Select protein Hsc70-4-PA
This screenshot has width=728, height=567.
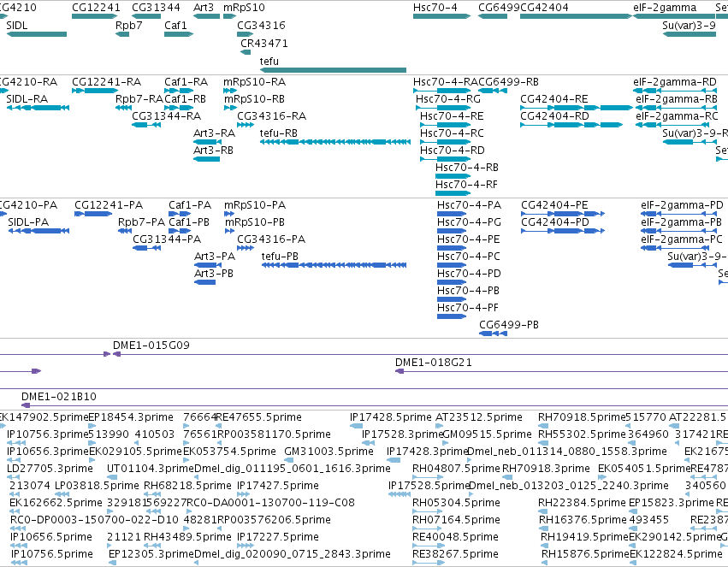pos(452,214)
